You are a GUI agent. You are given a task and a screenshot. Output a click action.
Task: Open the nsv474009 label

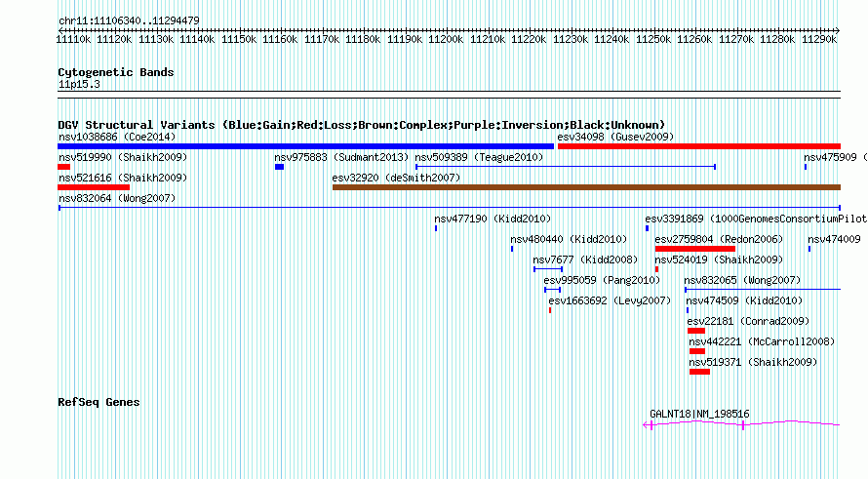coord(834,239)
